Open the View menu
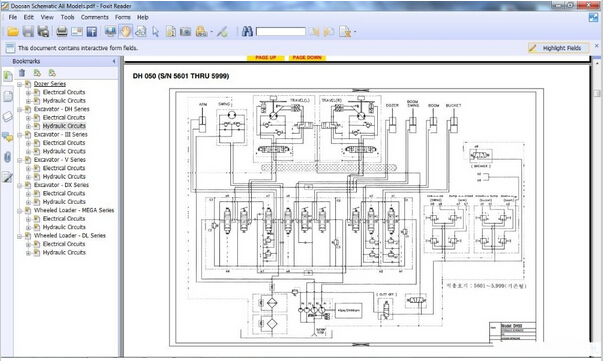 47,17
